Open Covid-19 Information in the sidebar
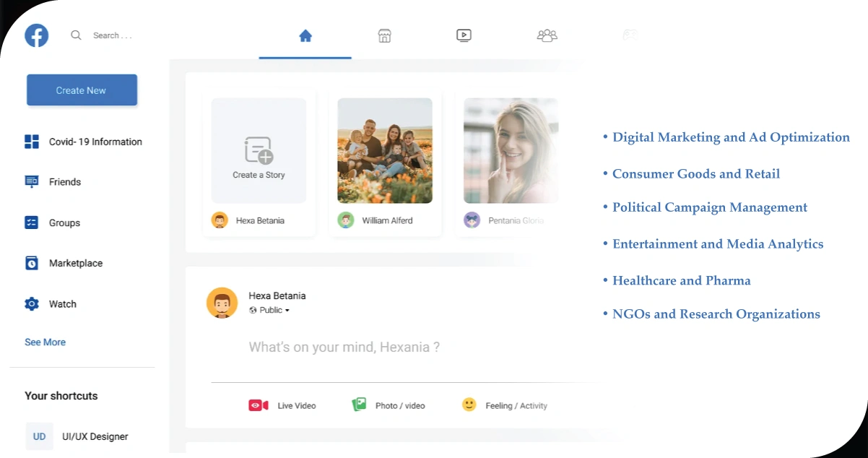868x458 pixels. [95, 142]
